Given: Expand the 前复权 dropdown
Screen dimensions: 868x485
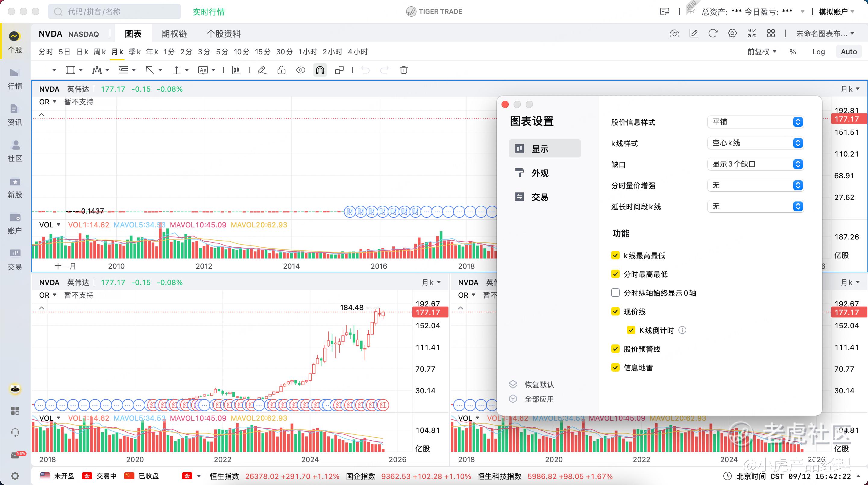Looking at the screenshot, I should [x=762, y=52].
